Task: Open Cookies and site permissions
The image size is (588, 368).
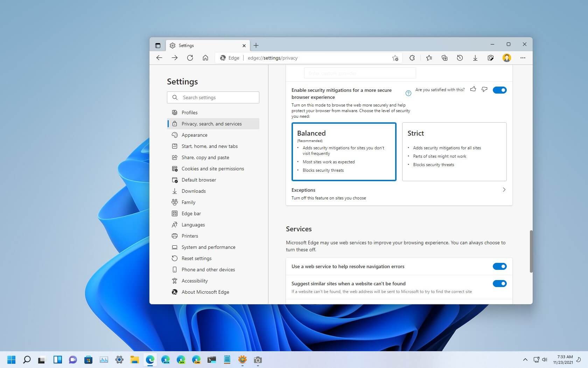Action: click(213, 169)
